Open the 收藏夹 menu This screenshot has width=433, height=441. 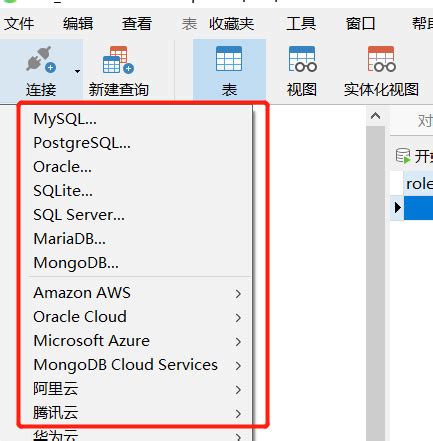click(232, 24)
